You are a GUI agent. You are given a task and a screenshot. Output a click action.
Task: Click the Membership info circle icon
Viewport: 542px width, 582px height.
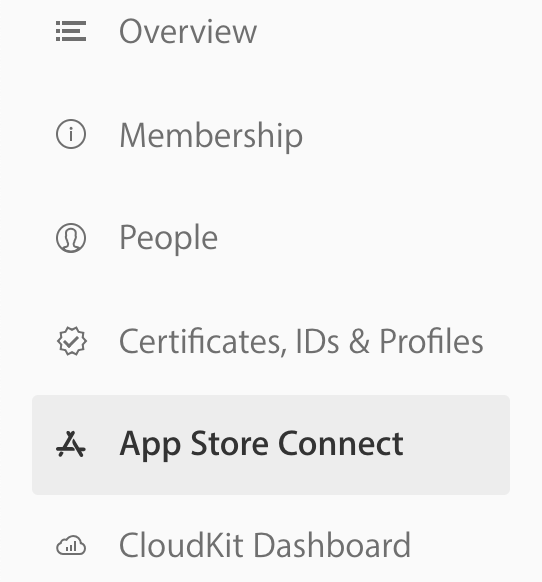[x=71, y=134]
